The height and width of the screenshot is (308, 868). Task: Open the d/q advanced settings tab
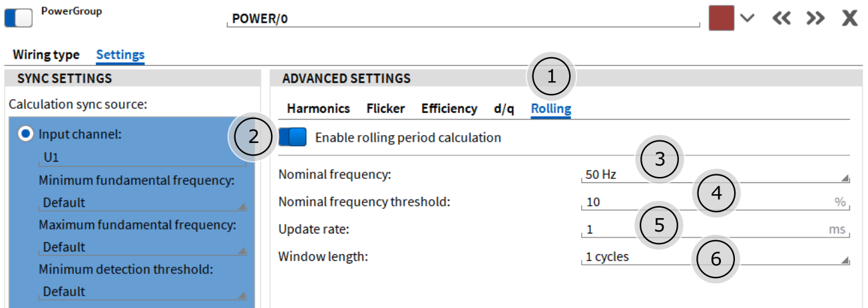pyautogui.click(x=504, y=108)
